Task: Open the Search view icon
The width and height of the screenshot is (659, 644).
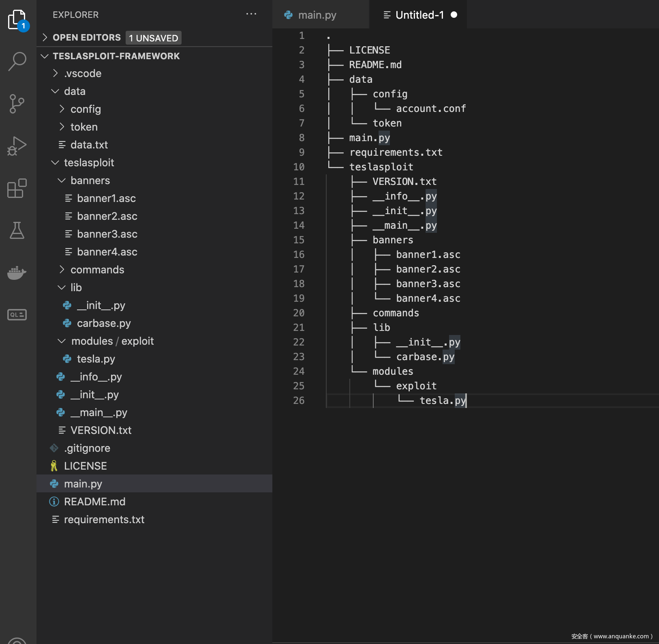Action: pos(17,62)
